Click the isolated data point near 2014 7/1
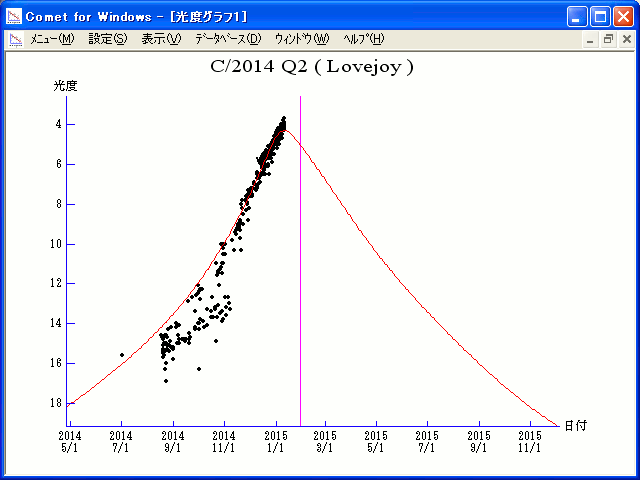The width and height of the screenshot is (640, 480). [122, 355]
